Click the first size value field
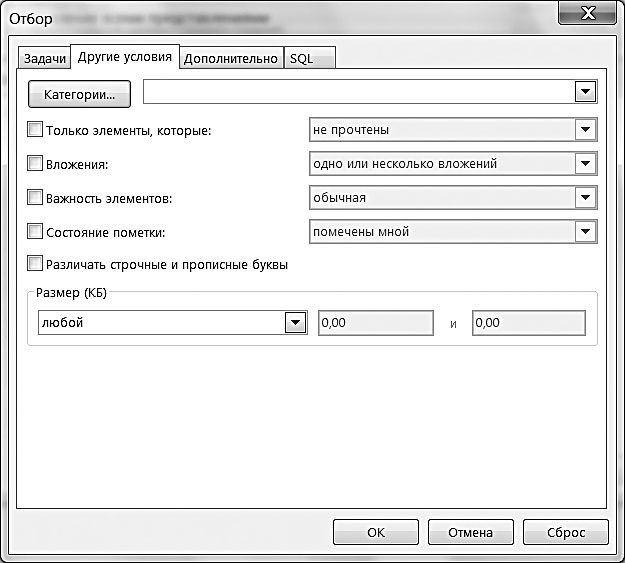The height and width of the screenshot is (563, 625). [x=375, y=323]
